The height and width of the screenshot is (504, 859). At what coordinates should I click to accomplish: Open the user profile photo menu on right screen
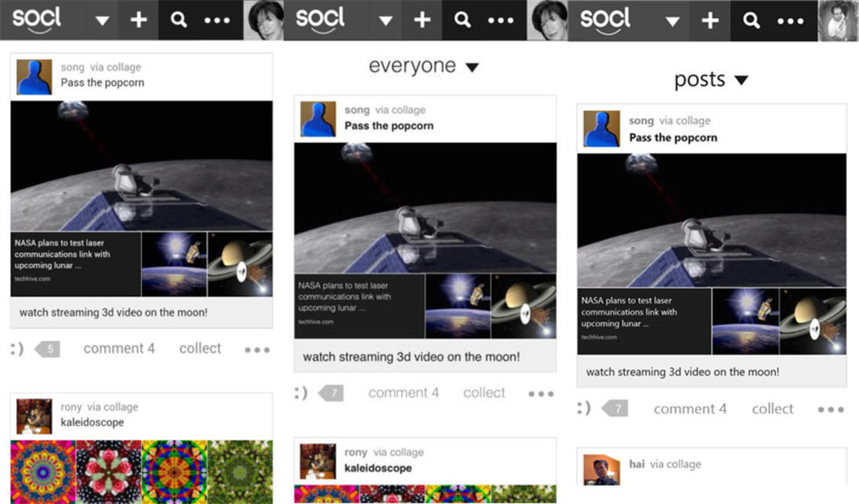point(838,20)
